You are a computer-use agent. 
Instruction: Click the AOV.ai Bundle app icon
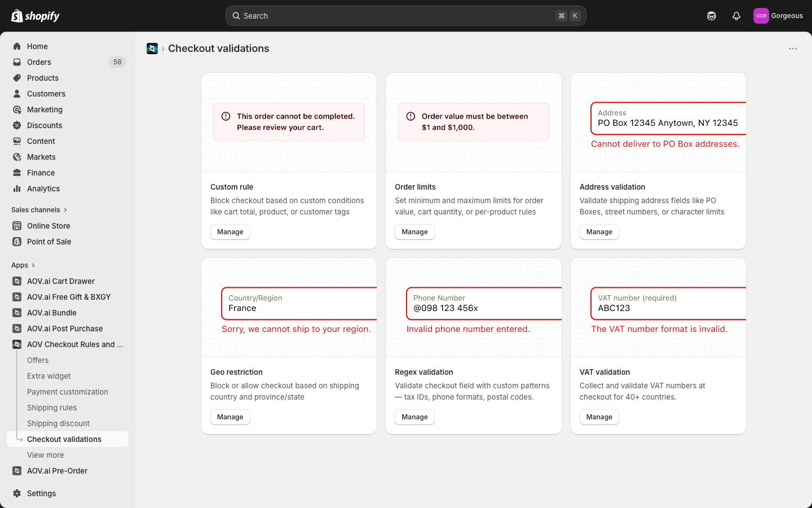(17, 313)
